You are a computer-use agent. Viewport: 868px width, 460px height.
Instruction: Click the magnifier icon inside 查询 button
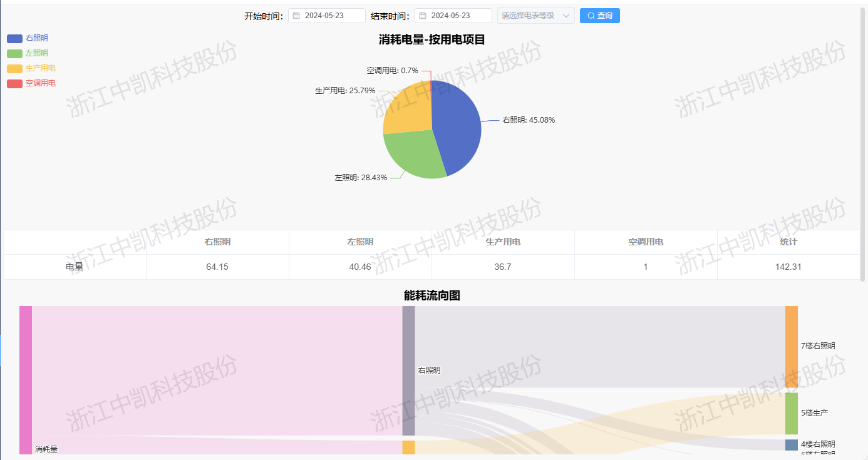[x=590, y=15]
